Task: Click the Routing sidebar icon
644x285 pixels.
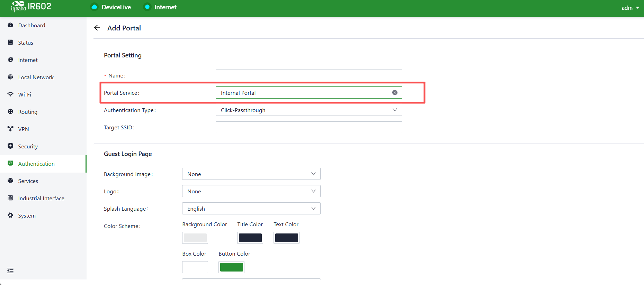Action: point(10,112)
